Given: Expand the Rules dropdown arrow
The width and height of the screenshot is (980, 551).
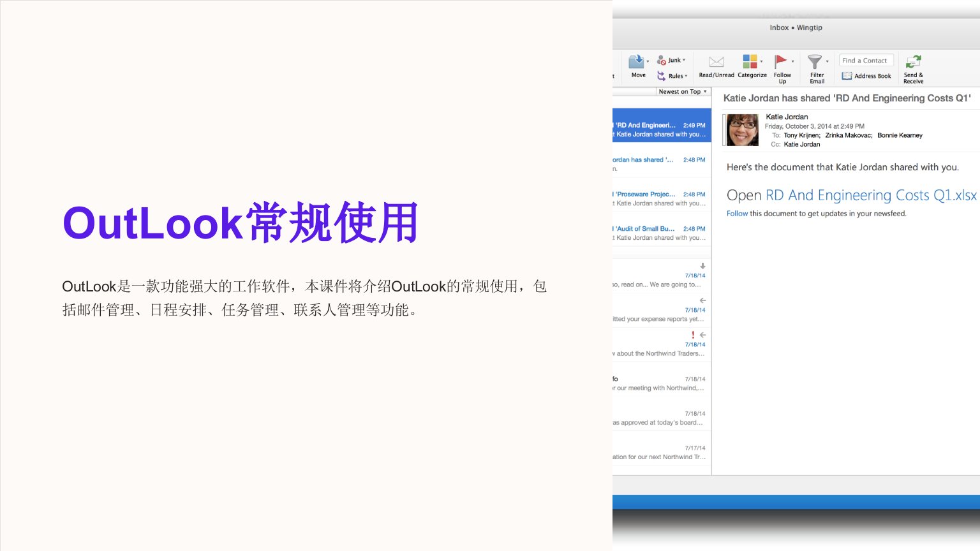Looking at the screenshot, I should [x=686, y=76].
